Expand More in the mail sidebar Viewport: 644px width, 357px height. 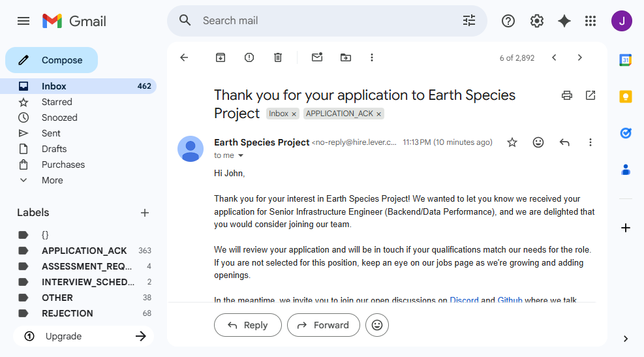tap(52, 180)
